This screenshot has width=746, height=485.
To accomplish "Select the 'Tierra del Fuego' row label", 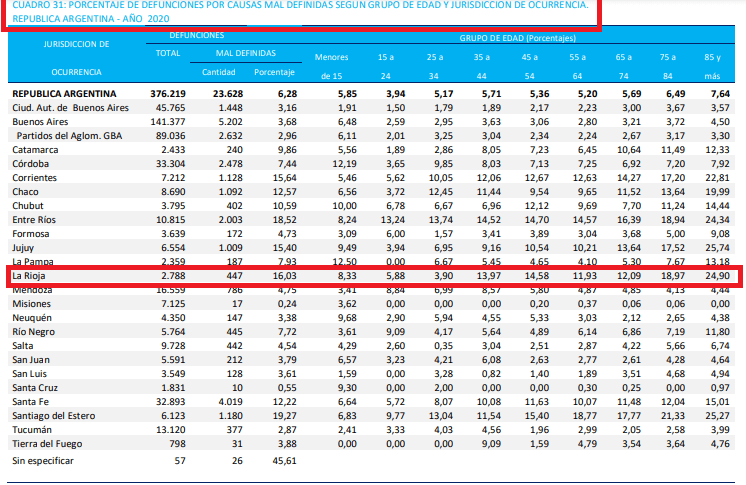I will [x=47, y=444].
